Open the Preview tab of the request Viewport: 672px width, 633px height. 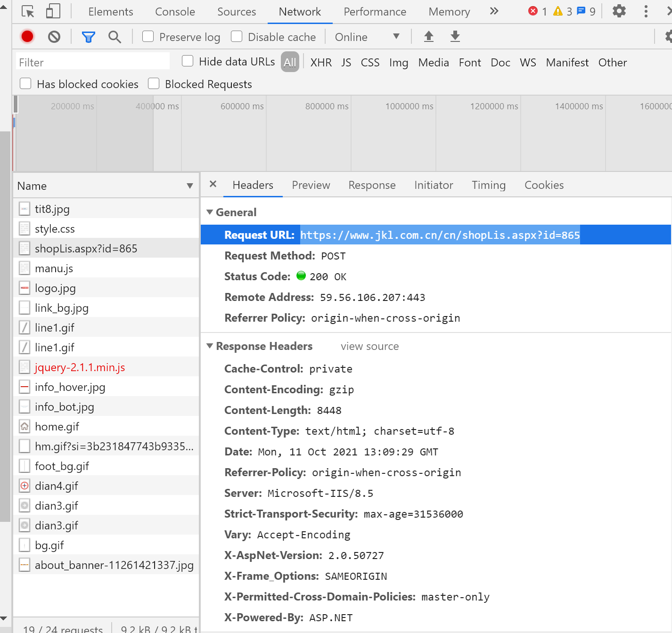tap(311, 185)
